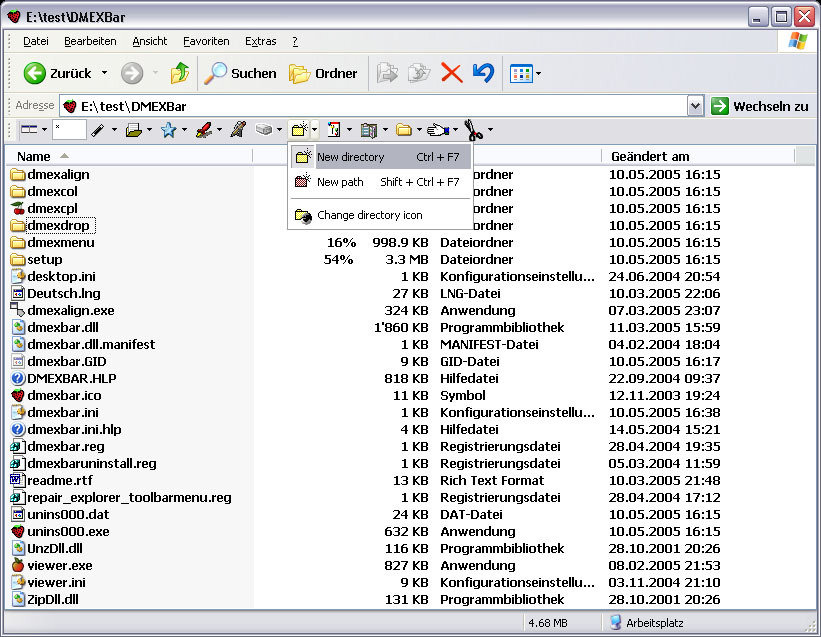This screenshot has height=637, width=821.
Task: Go up one folder level
Action: click(x=180, y=73)
